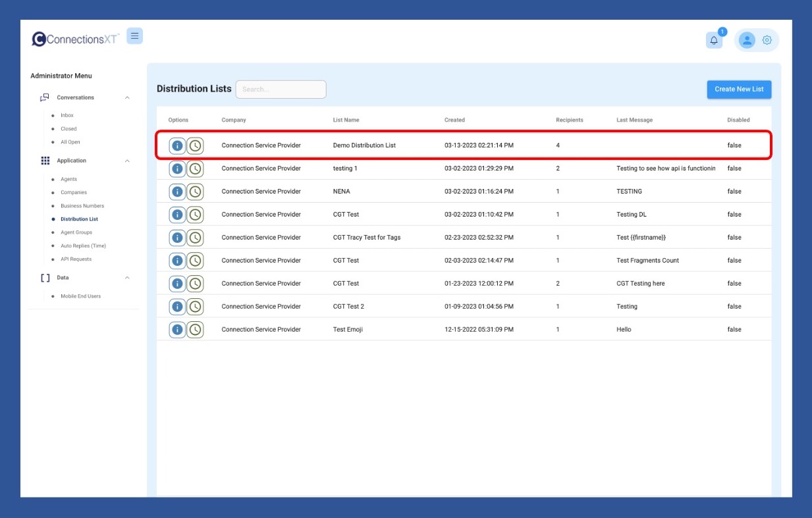Click info icon for CGT Test 2
Image resolution: width=812 pixels, height=518 pixels.
177,307
